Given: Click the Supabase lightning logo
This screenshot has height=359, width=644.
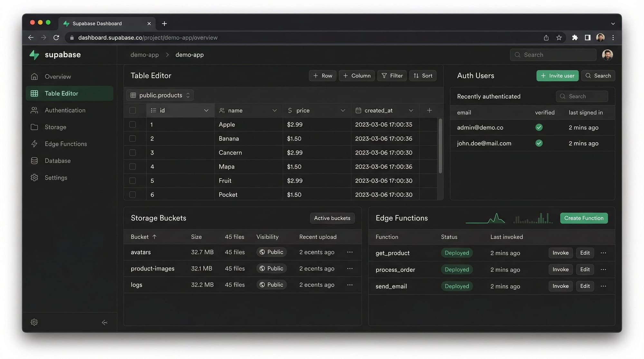Looking at the screenshot, I should point(34,55).
